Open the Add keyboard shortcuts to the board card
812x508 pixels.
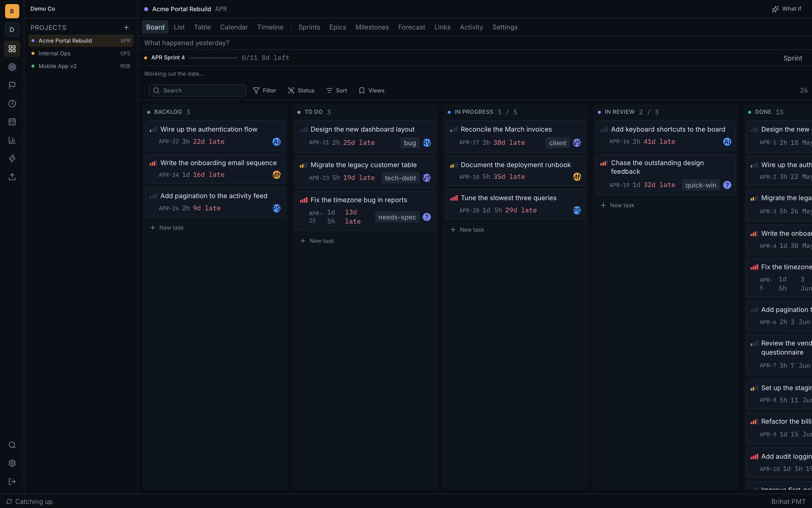(x=666, y=136)
